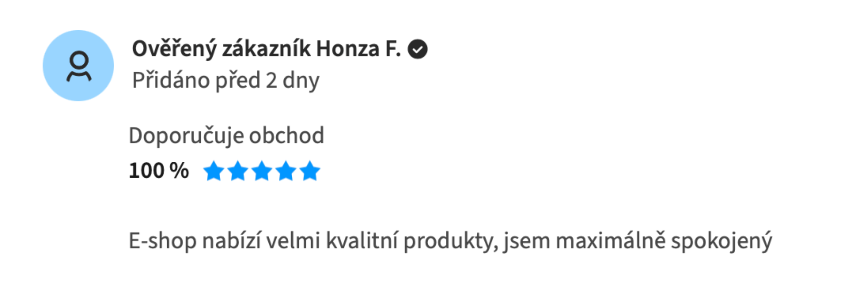The width and height of the screenshot is (868, 287).
Task: Click the blue user avatar icon
Action: tap(78, 66)
